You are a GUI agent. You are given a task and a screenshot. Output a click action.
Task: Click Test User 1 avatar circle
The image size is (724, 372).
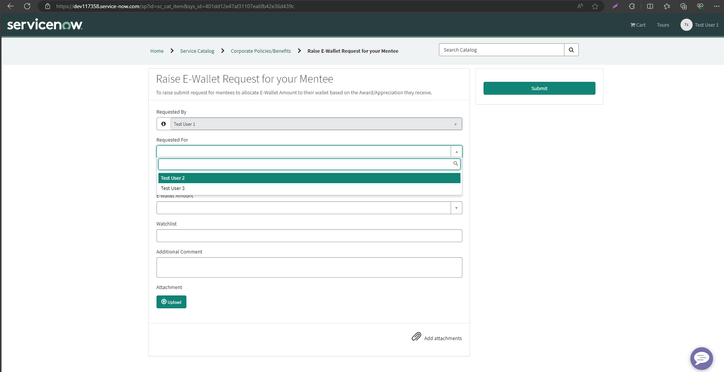pos(686,25)
